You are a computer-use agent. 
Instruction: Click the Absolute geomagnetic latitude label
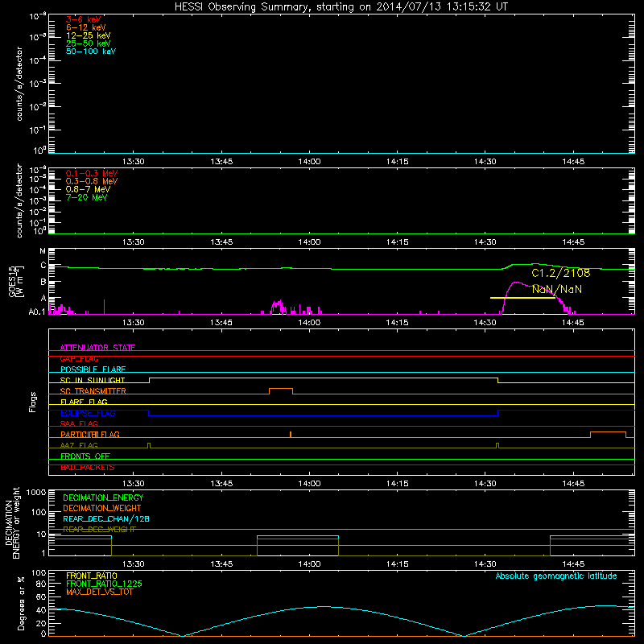[x=556, y=576]
